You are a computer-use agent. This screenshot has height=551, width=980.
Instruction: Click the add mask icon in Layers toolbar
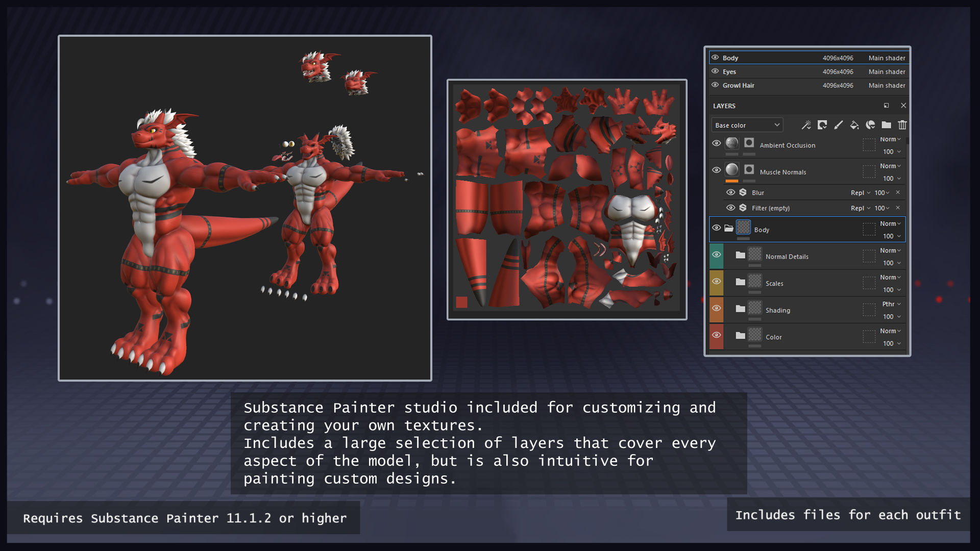822,125
